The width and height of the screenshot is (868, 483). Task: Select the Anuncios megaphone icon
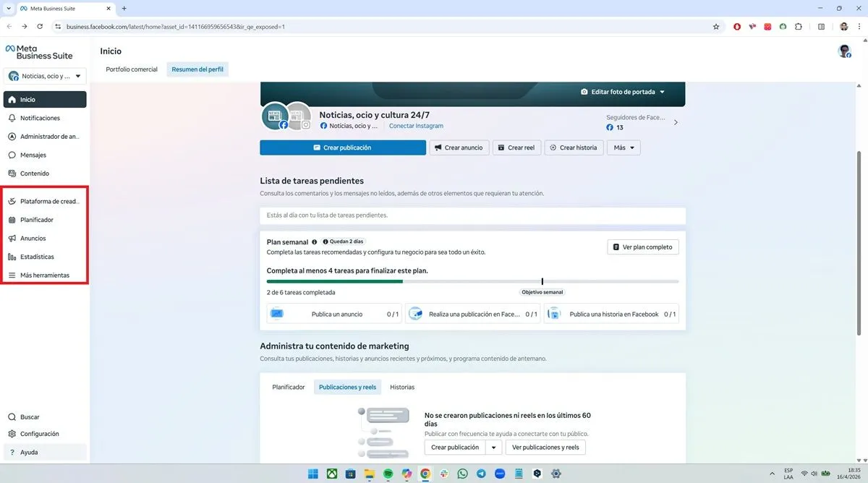pos(12,238)
